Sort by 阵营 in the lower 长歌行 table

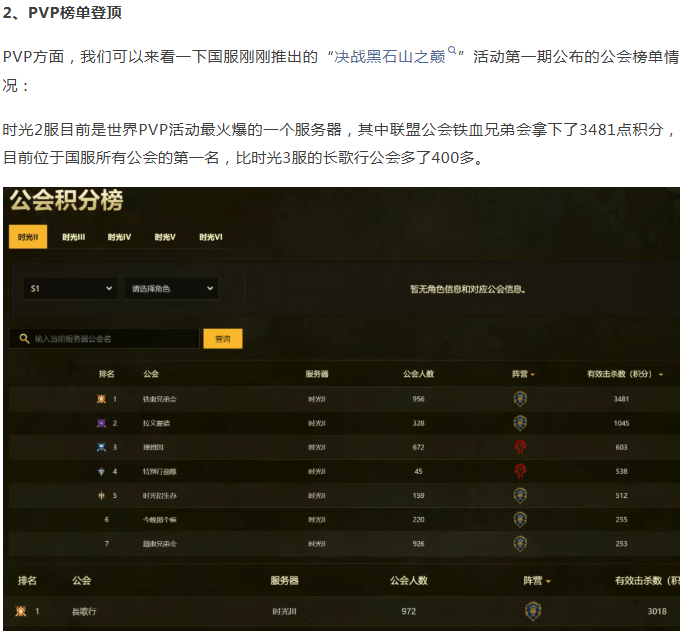click(537, 580)
